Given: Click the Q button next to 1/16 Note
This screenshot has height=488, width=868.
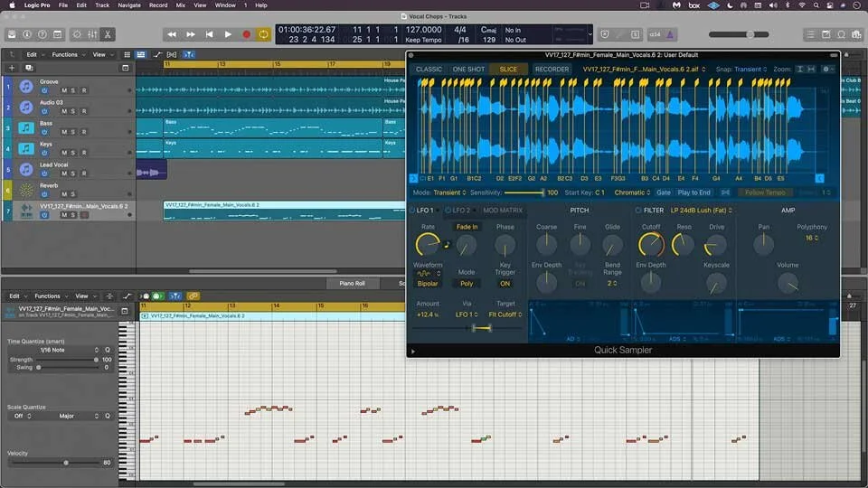Looking at the screenshot, I should pos(108,350).
